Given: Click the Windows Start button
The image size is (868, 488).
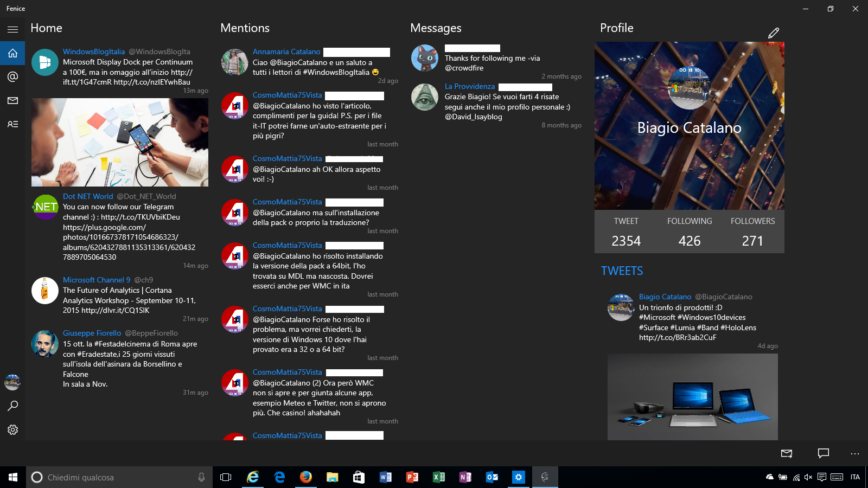Looking at the screenshot, I should (x=13, y=477).
